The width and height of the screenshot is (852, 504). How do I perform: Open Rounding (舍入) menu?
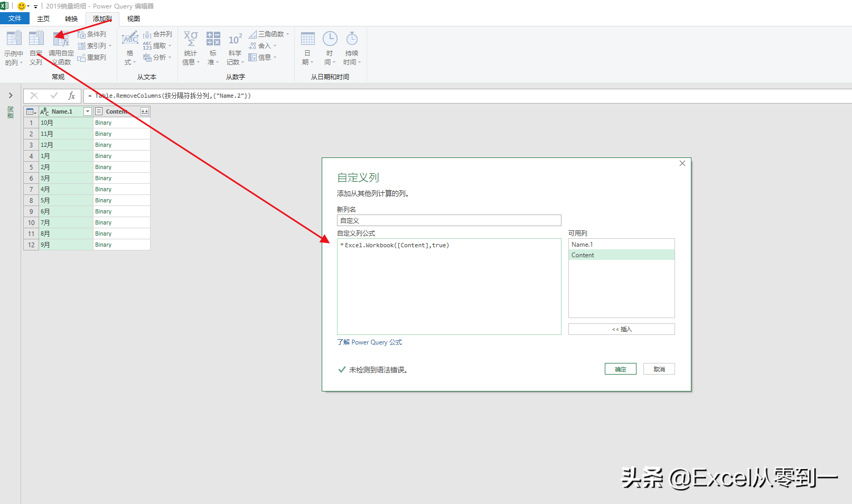coord(263,46)
